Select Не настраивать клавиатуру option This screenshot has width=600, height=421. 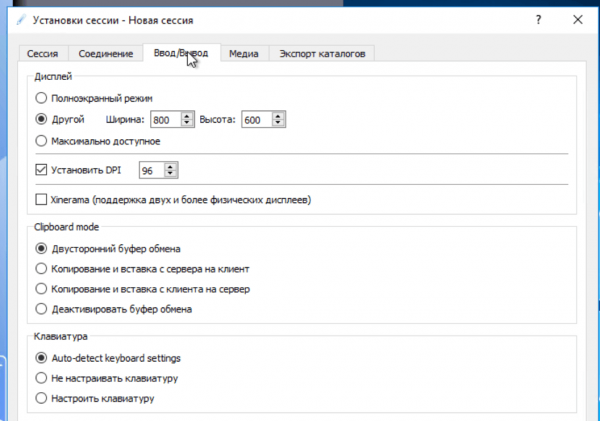click(x=41, y=378)
